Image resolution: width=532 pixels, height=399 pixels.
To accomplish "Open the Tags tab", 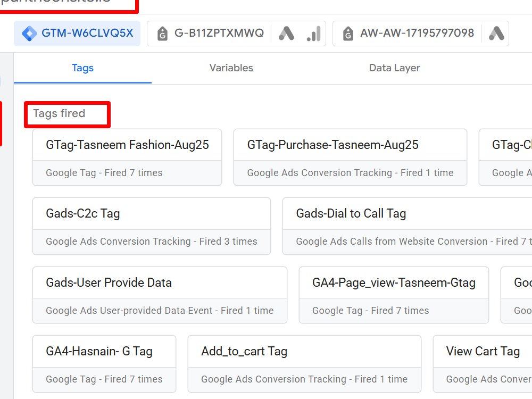I will coord(82,68).
